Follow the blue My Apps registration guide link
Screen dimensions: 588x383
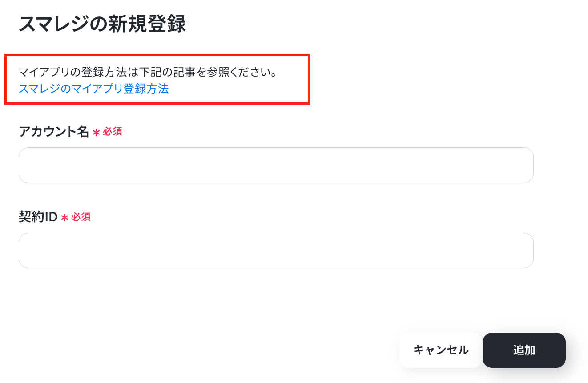(93, 89)
